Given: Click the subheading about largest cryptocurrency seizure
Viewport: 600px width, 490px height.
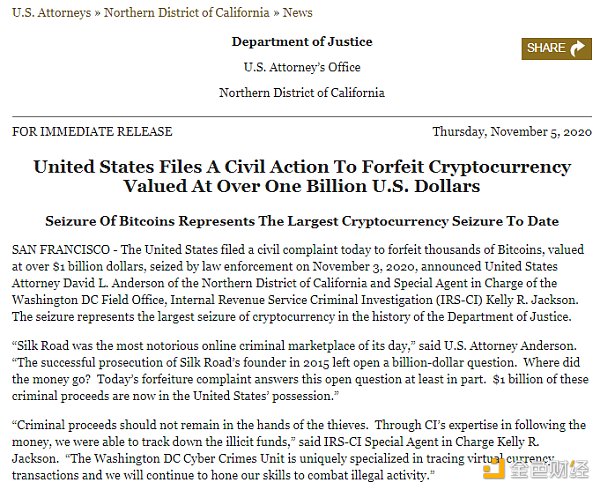Looking at the screenshot, I should pos(302,221).
